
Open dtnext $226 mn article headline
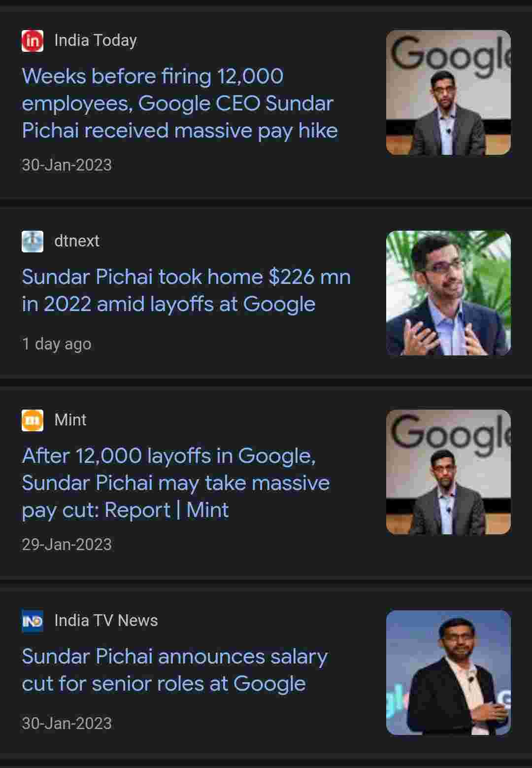click(186, 290)
